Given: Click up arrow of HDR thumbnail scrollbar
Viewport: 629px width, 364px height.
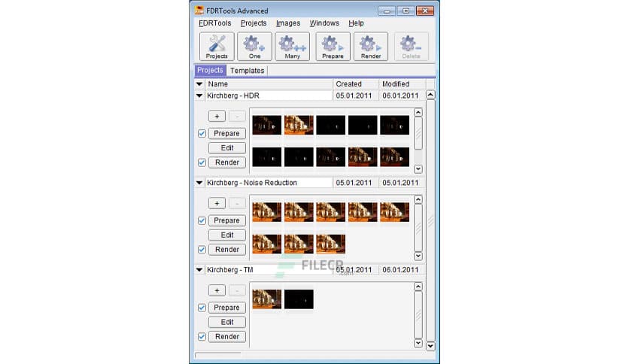Looking at the screenshot, I should tap(418, 113).
